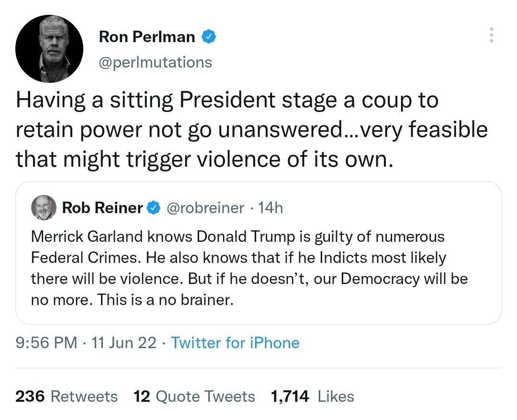The image size is (517, 420).
Task: See who gave the 1,714 Likes
Action: pyautogui.click(x=313, y=397)
